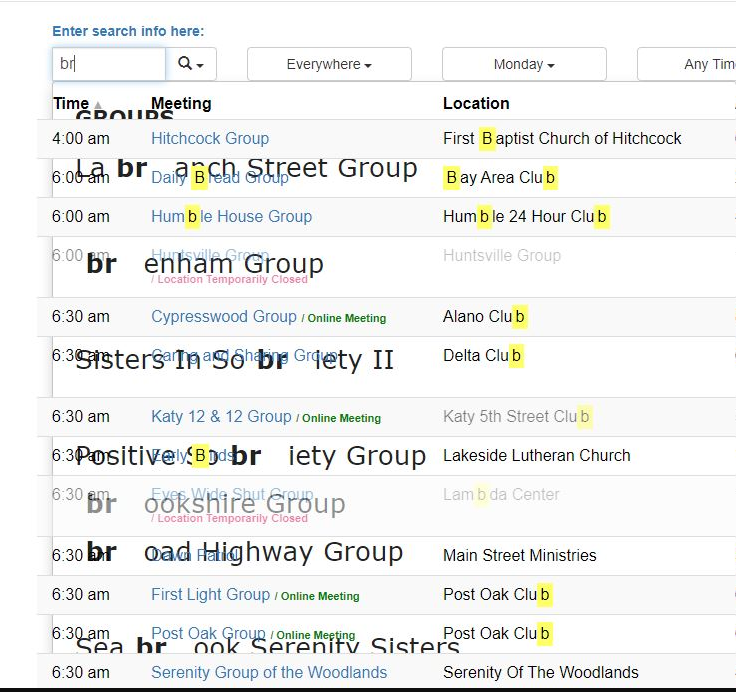This screenshot has width=736, height=692.
Task: Click Location Temporarily Closed under Huntsville Group
Action: click(x=232, y=279)
